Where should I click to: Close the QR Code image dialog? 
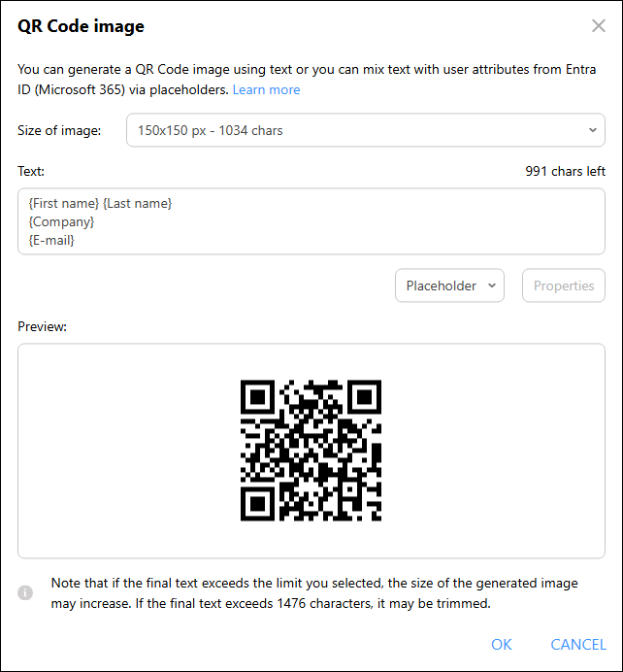pyautogui.click(x=599, y=26)
